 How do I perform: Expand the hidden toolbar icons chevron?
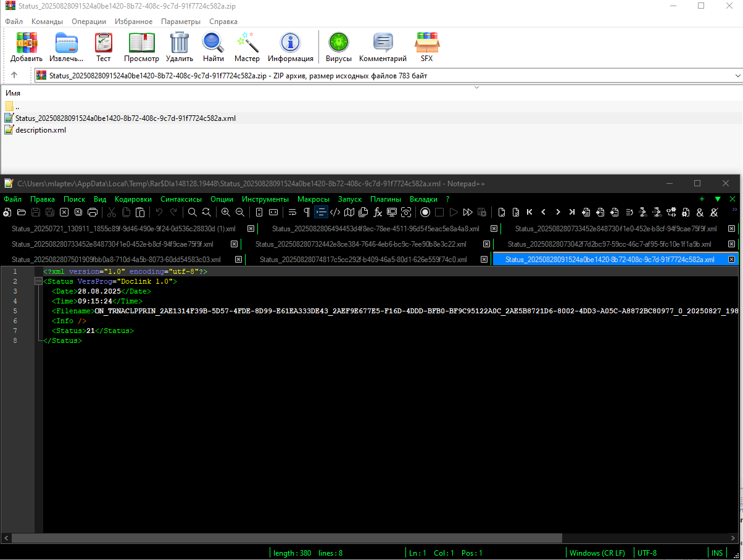click(735, 210)
